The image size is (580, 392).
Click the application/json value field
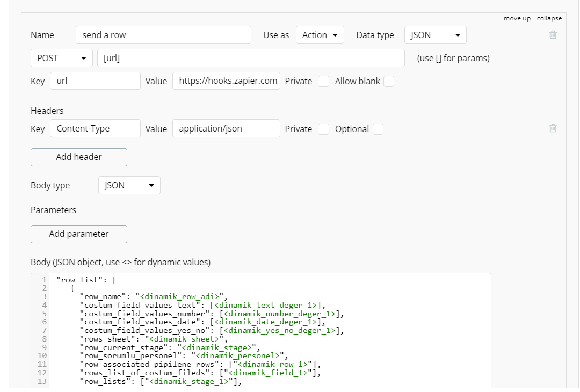[226, 129]
